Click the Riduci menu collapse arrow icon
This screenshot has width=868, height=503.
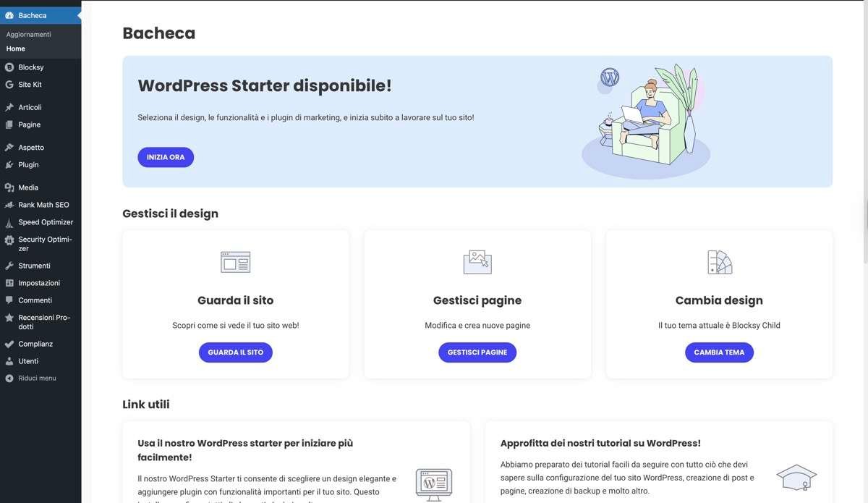click(9, 379)
